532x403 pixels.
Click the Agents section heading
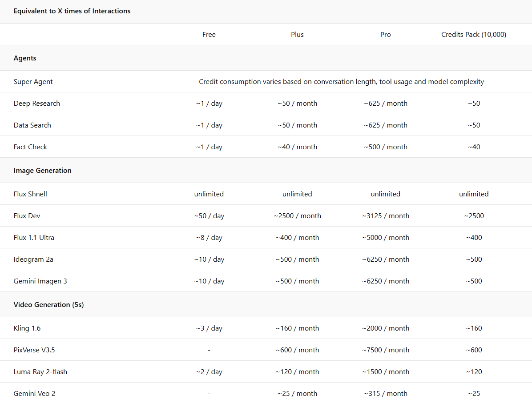pos(25,58)
